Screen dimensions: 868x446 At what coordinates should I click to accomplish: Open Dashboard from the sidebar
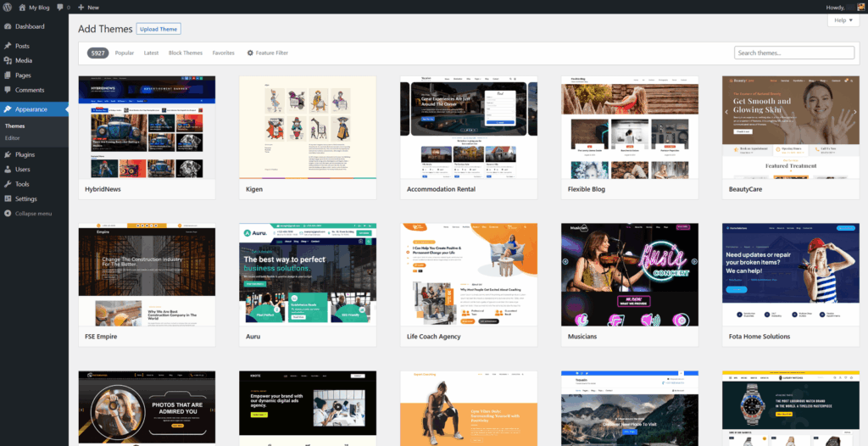pos(29,26)
